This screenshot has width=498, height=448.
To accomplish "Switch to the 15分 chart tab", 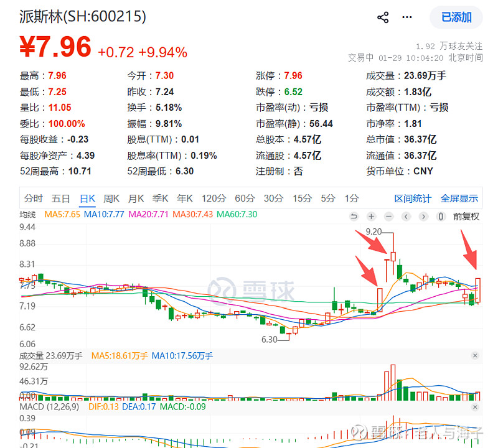I will tap(302, 198).
